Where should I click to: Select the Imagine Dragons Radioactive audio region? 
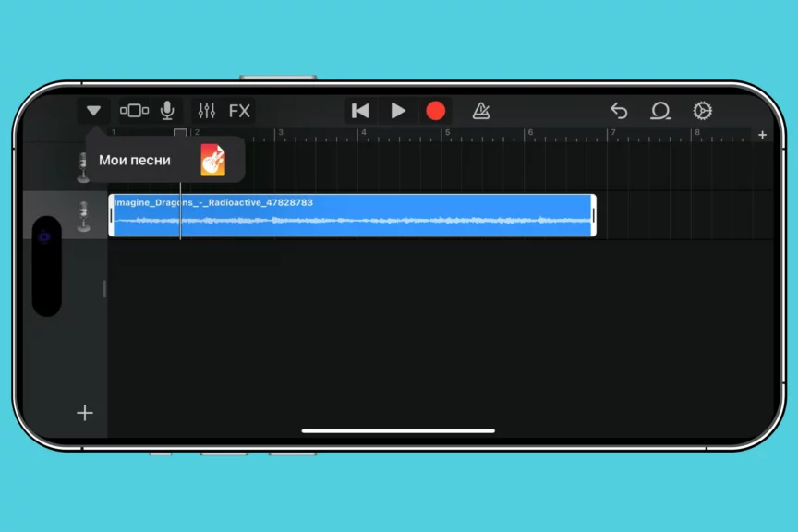[351, 215]
